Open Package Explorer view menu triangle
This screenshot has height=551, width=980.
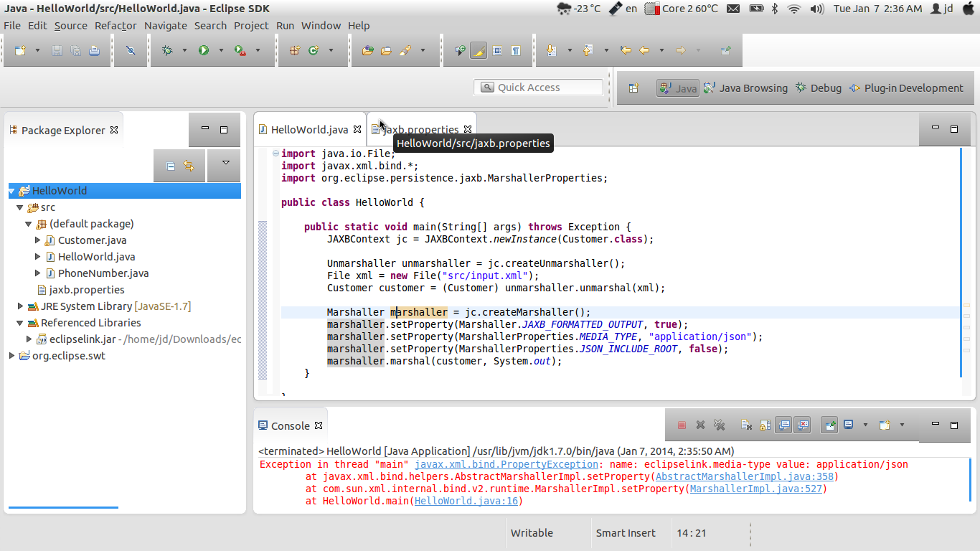click(x=225, y=164)
